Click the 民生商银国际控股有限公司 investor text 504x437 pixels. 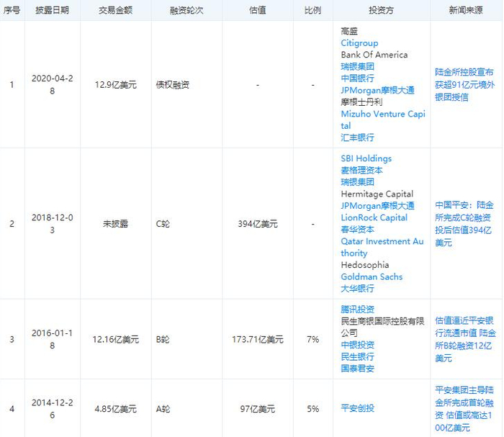(382, 327)
